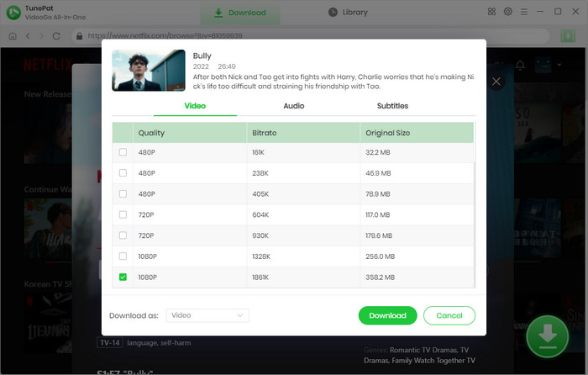Switch to the Audio tab
588x375 pixels.
(294, 106)
